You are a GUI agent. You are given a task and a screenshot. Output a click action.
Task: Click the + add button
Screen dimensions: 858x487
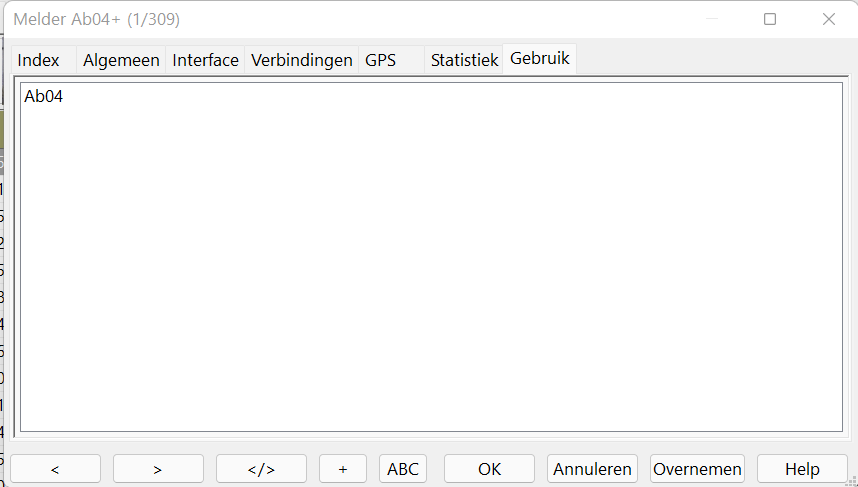tap(343, 469)
